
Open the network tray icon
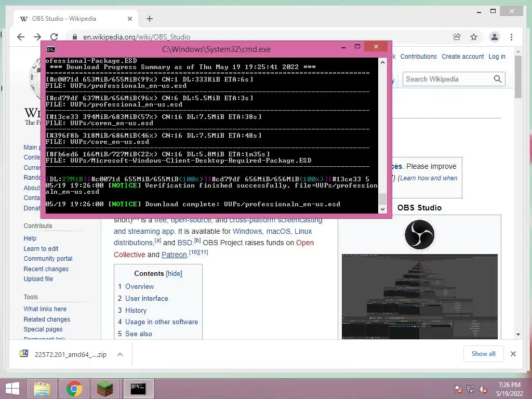point(471,389)
